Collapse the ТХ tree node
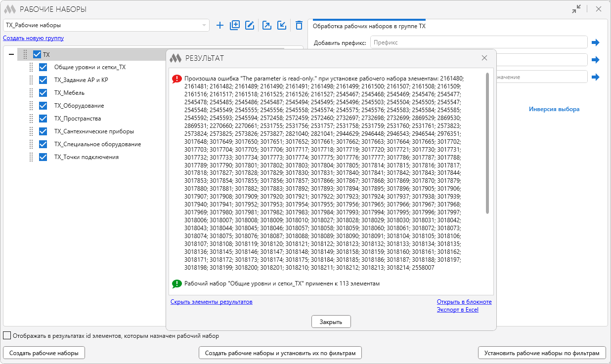Screen dimensions: 611x364 [x=11, y=54]
